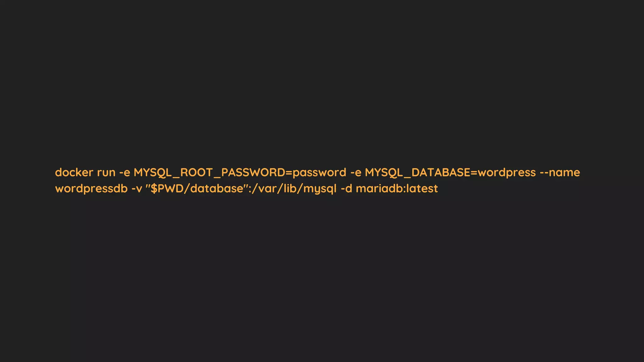Click the second "-e" flag before MYSQL_DATABASE

356,173
